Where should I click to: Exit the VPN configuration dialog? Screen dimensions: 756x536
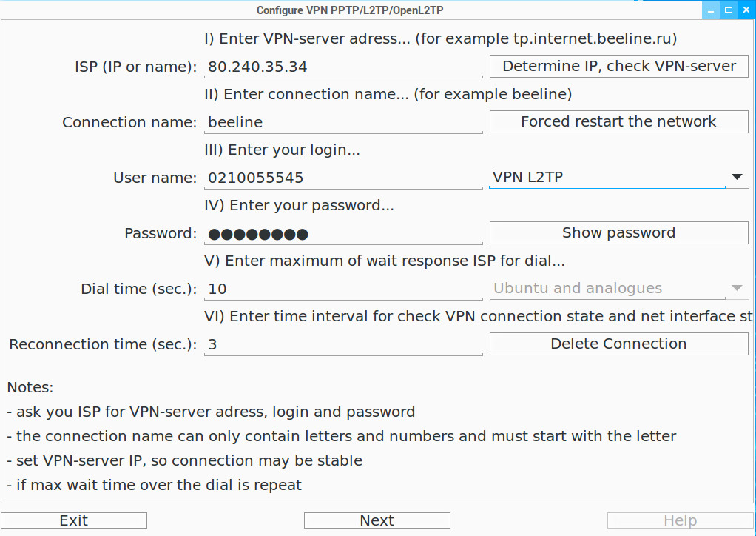[74, 520]
